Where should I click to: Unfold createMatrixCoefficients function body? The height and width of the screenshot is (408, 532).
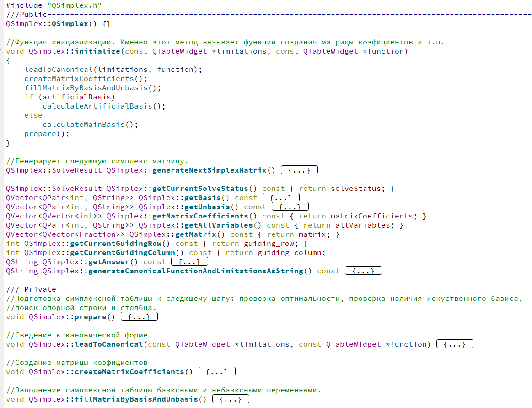(x=217, y=372)
